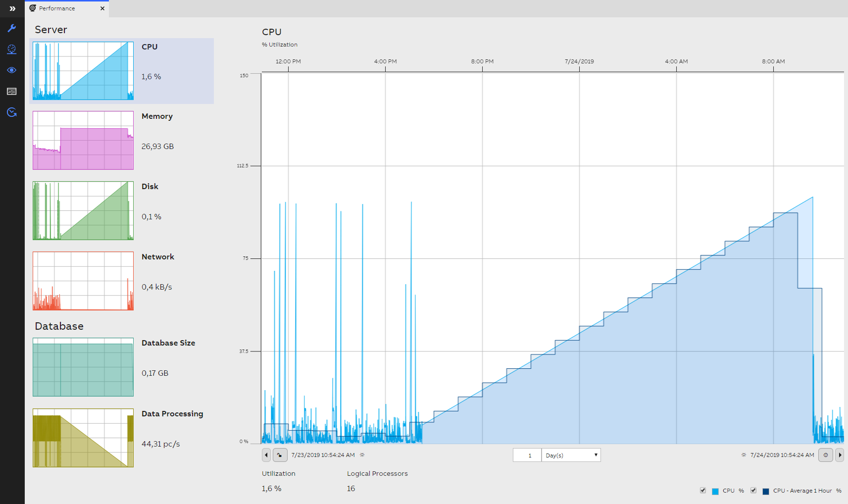
Task: Click the start time gear icon
Action: (x=362, y=455)
